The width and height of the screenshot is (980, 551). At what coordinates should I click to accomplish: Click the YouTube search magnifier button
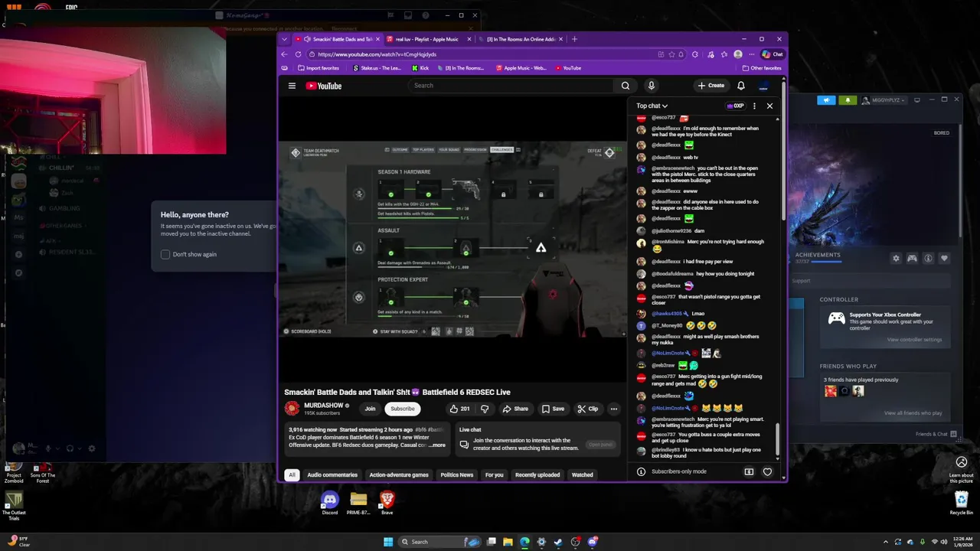coord(626,86)
